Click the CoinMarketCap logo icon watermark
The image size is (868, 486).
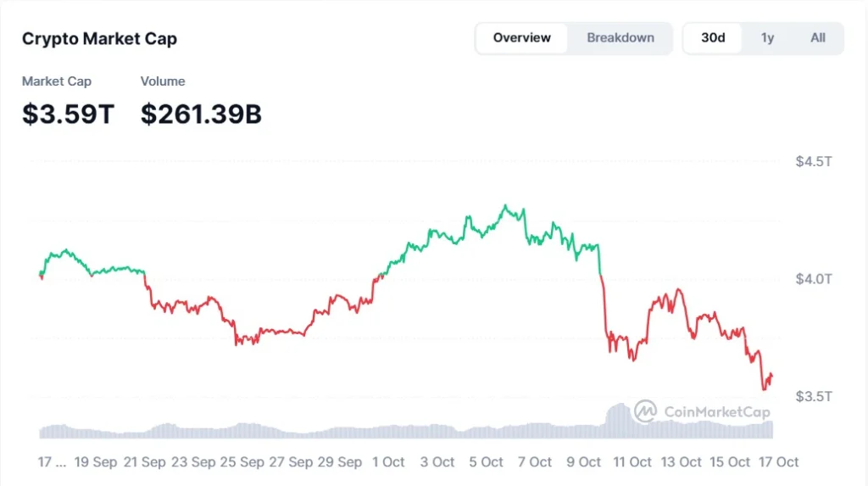click(x=645, y=411)
